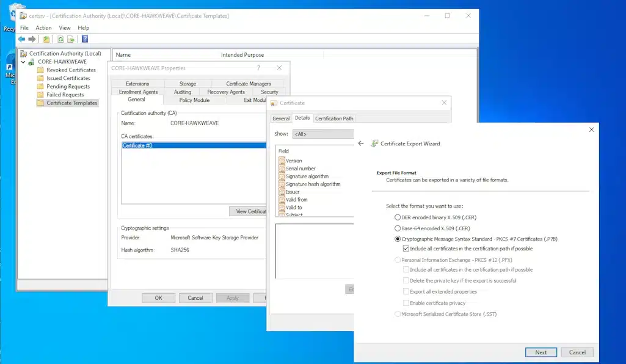
Task: Open the Action menu
Action: click(x=43, y=27)
